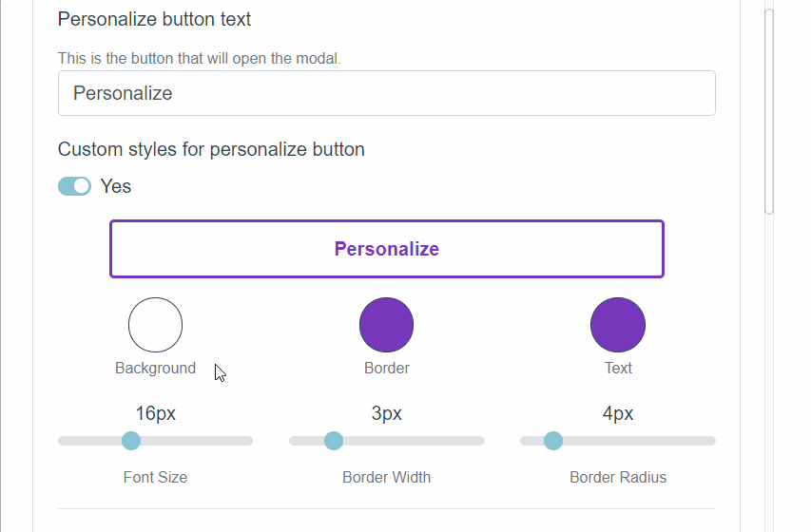
Task: Open the Text color swatch
Action: (x=618, y=325)
